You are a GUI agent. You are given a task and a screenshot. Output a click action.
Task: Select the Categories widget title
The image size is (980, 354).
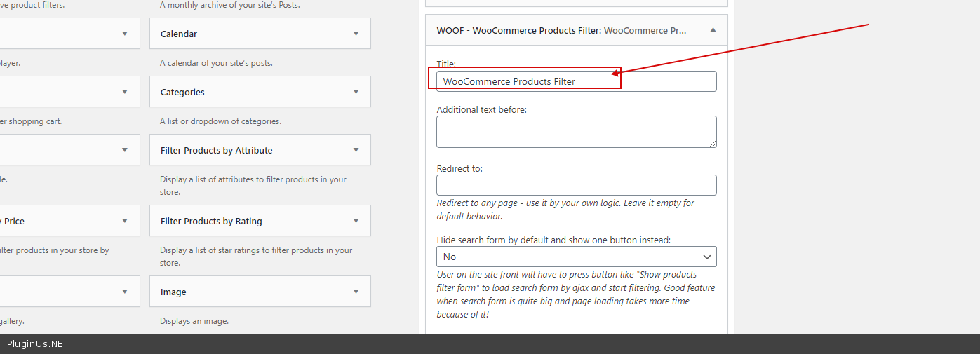(x=182, y=92)
